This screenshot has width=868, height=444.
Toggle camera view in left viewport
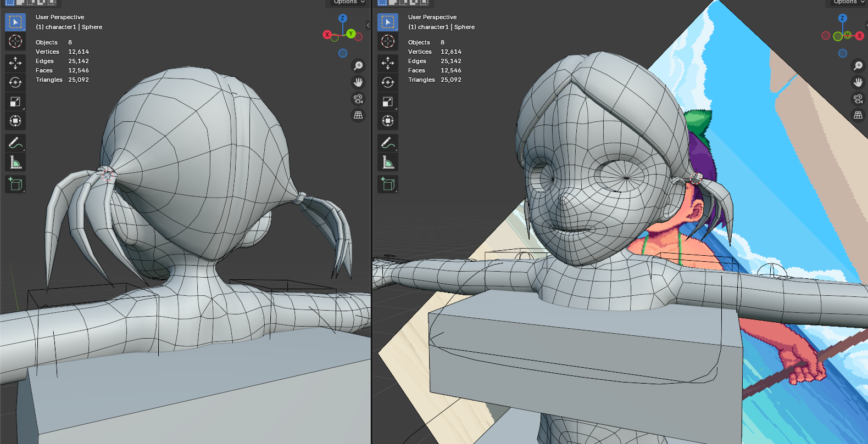coord(358,99)
